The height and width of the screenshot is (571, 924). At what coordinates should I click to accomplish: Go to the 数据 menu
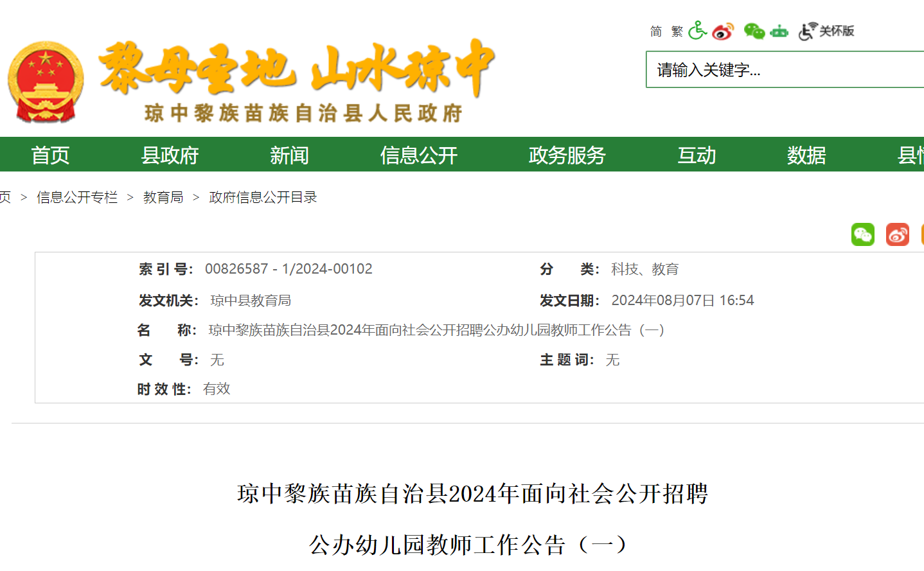click(x=806, y=155)
